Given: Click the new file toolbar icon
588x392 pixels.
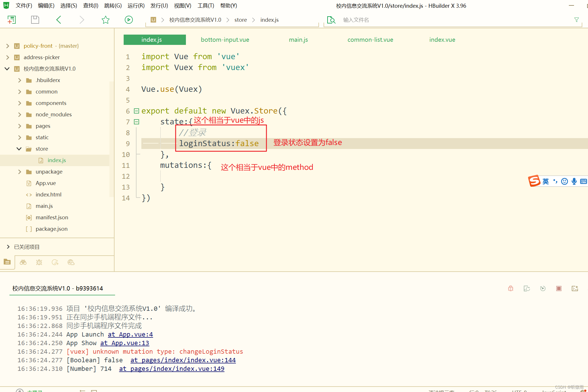Looking at the screenshot, I should pyautogui.click(x=12, y=20).
